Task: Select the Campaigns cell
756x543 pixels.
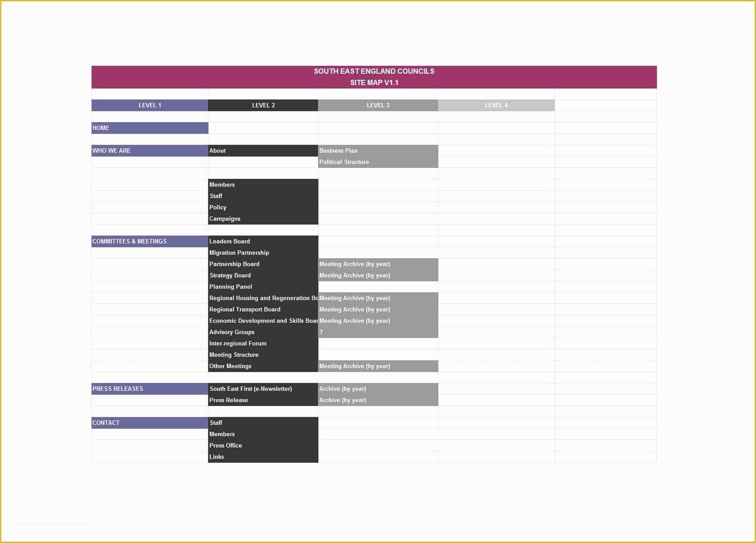Action: [x=263, y=219]
